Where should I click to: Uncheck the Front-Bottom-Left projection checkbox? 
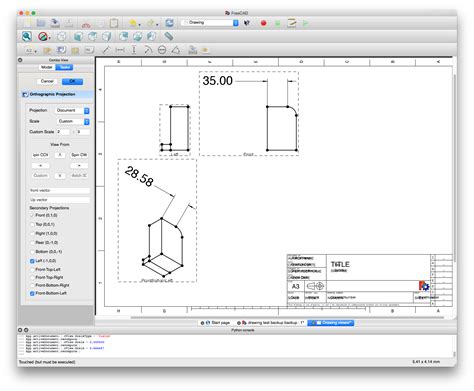pyautogui.click(x=32, y=293)
